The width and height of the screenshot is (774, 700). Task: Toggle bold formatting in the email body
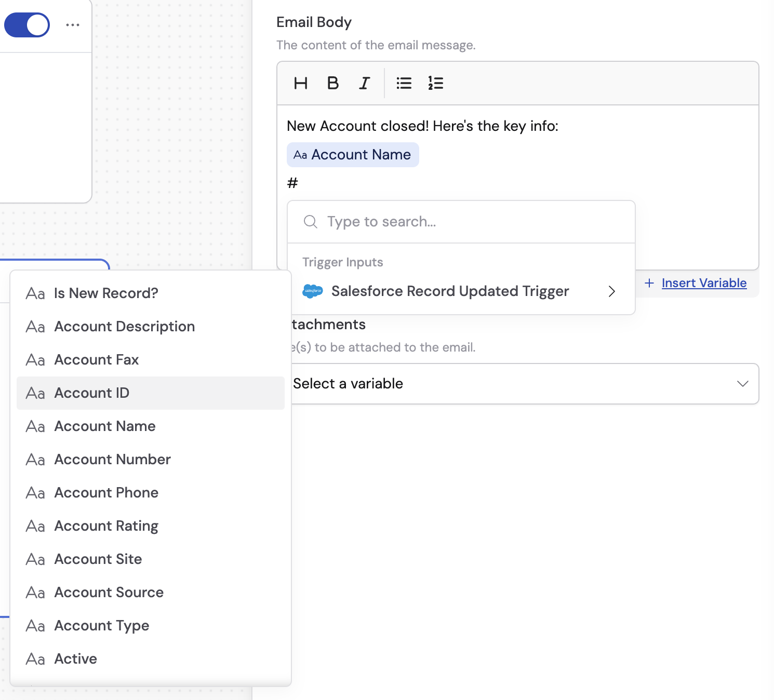[332, 83]
